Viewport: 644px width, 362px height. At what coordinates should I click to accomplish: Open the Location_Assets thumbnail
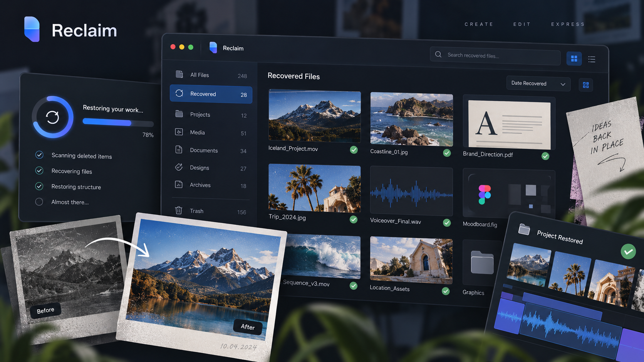coord(411,260)
